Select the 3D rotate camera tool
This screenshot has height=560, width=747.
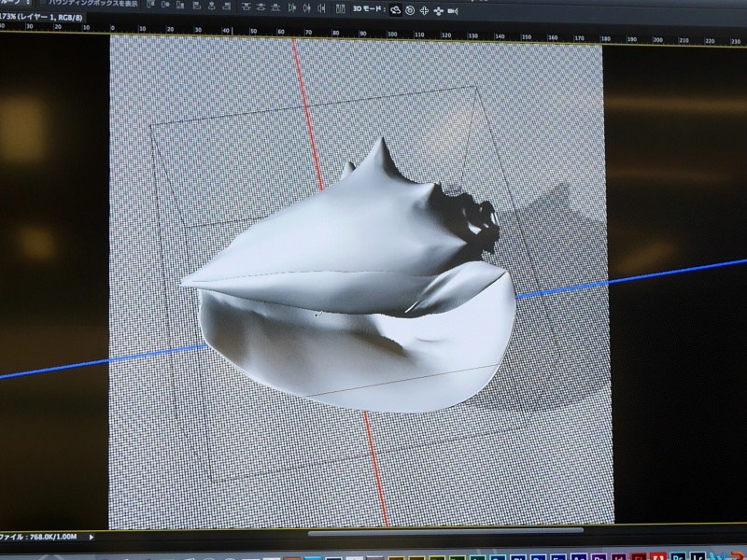tap(395, 9)
